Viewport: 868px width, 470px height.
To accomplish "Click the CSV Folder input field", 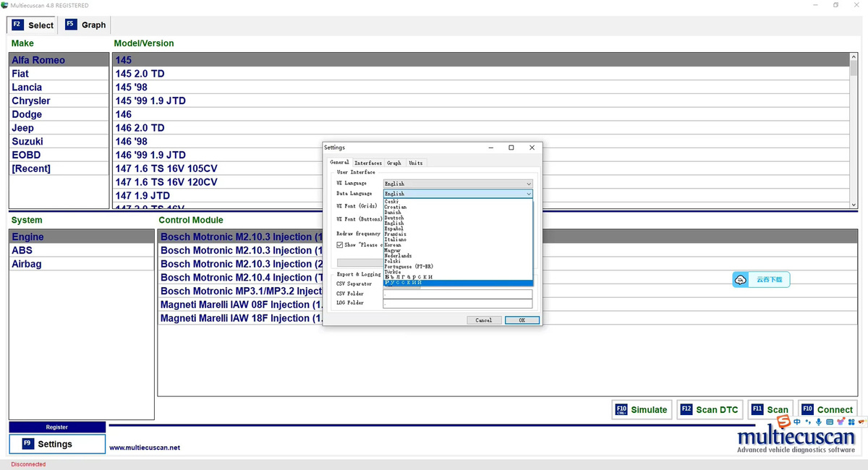I will pyautogui.click(x=458, y=294).
